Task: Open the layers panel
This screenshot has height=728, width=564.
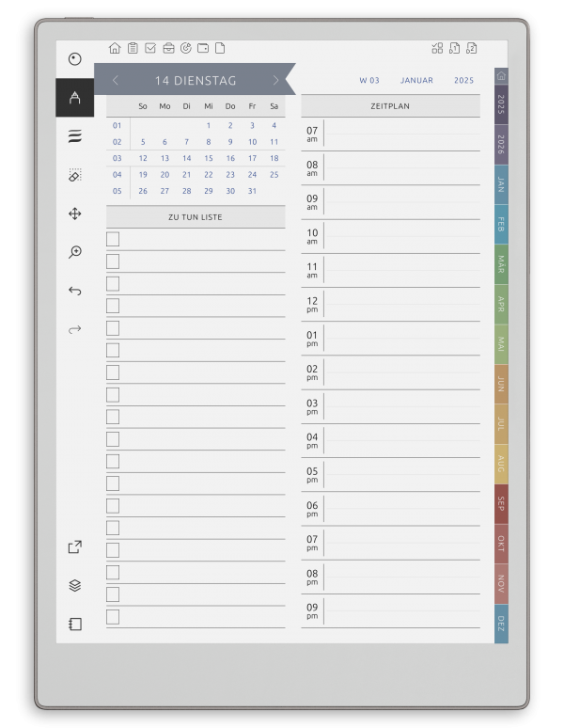Action: click(74, 585)
